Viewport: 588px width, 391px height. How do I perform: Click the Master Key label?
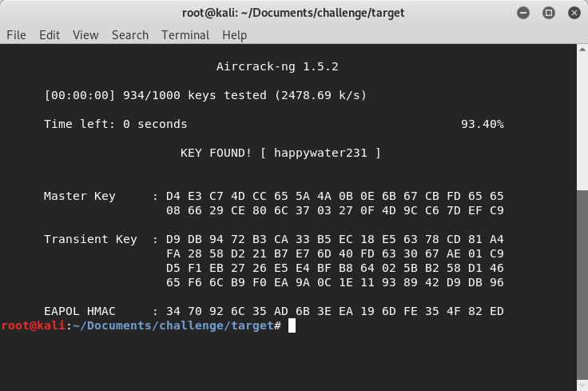pyautogui.click(x=80, y=196)
